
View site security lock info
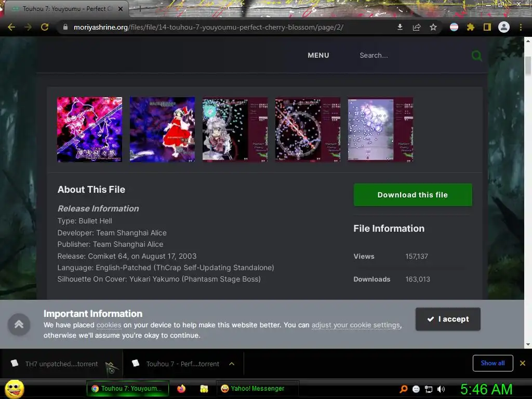(65, 27)
